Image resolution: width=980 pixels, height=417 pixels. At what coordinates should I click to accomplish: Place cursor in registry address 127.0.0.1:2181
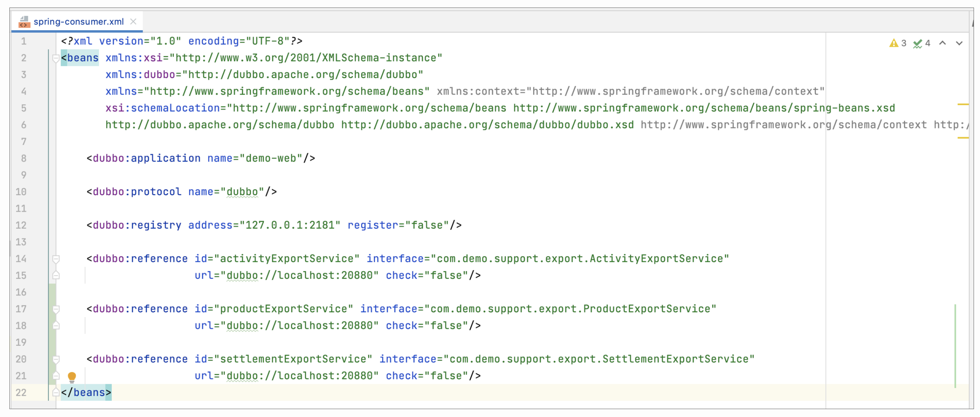point(290,225)
